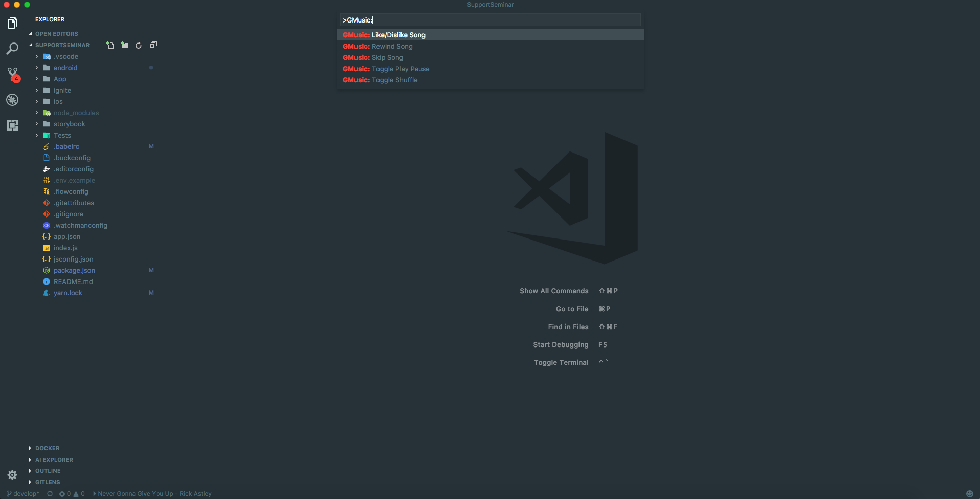Expand the android folder
Image resolution: width=980 pixels, height=499 pixels.
65,68
